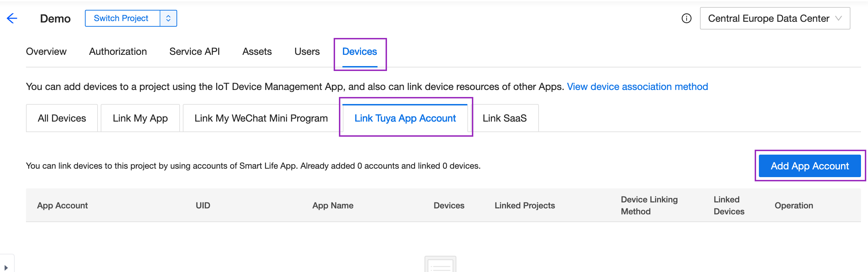Select Link Tuya App Account tab
This screenshot has height=272, width=868.
[x=405, y=118]
